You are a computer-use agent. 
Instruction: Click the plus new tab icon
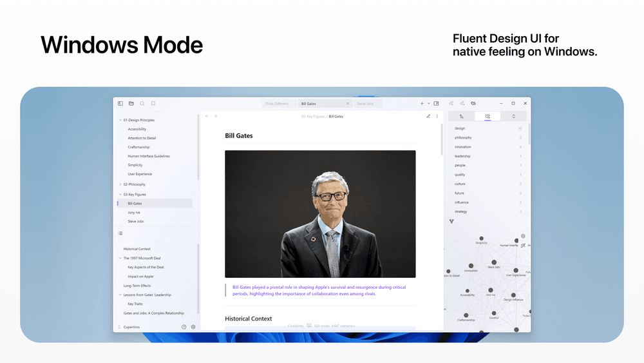[x=422, y=104]
